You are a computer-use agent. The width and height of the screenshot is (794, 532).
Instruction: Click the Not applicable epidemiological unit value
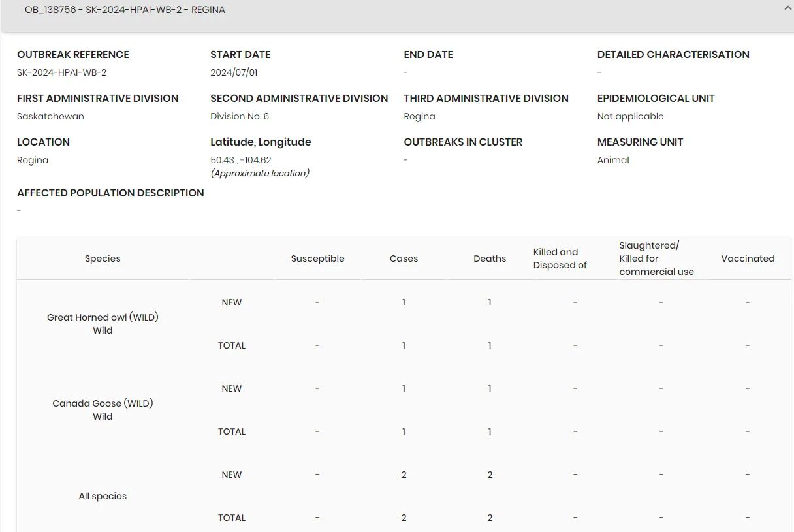pyautogui.click(x=630, y=116)
